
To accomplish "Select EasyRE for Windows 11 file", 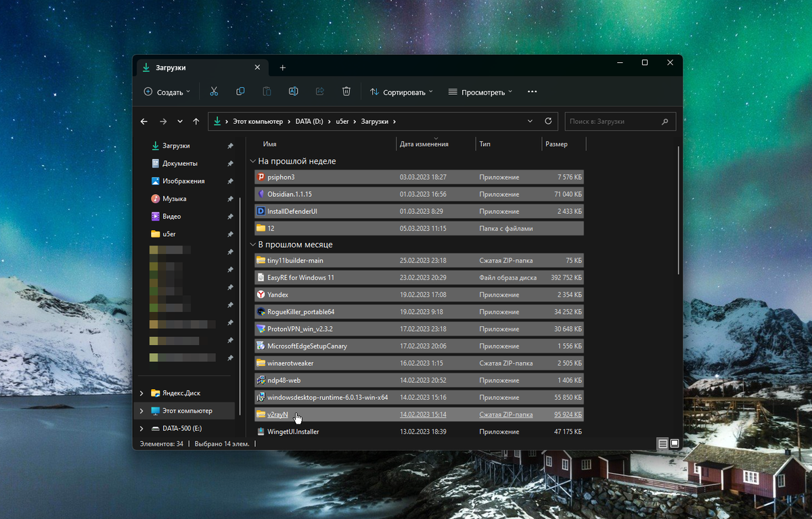I will (419, 277).
